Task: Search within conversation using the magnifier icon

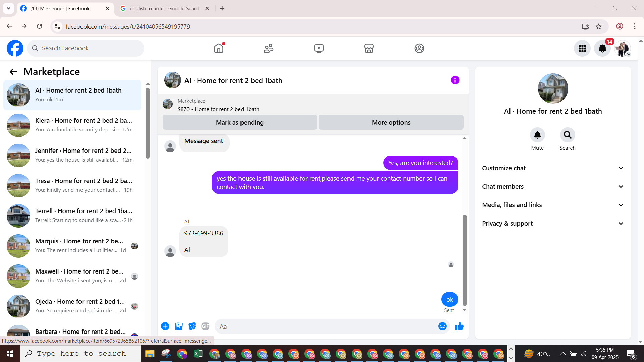Action: (568, 135)
